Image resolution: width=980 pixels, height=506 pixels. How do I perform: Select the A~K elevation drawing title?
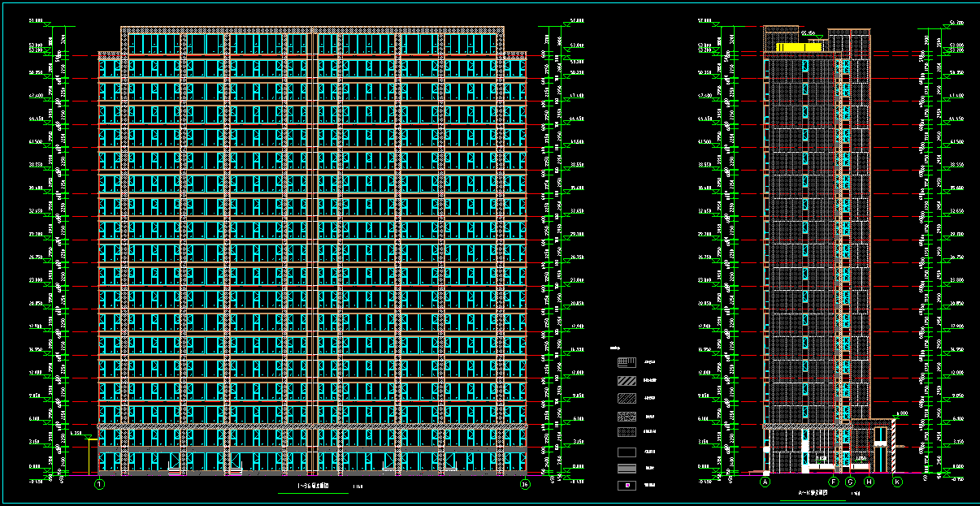(x=813, y=492)
